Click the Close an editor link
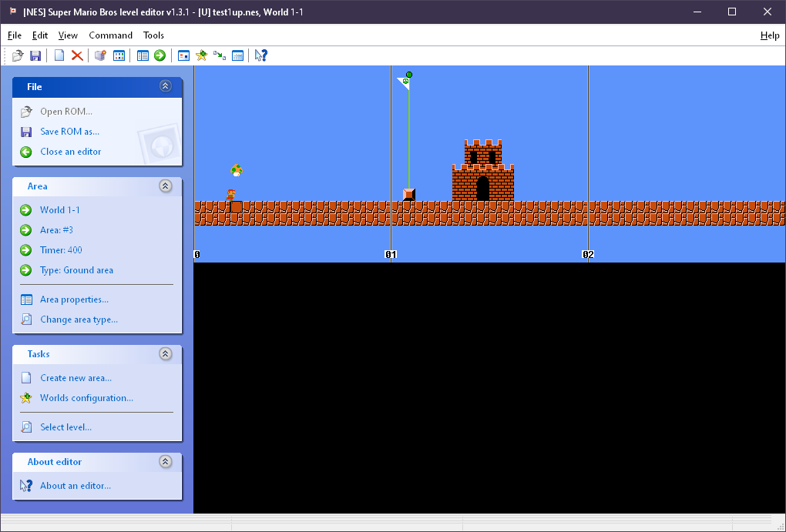 (x=71, y=152)
